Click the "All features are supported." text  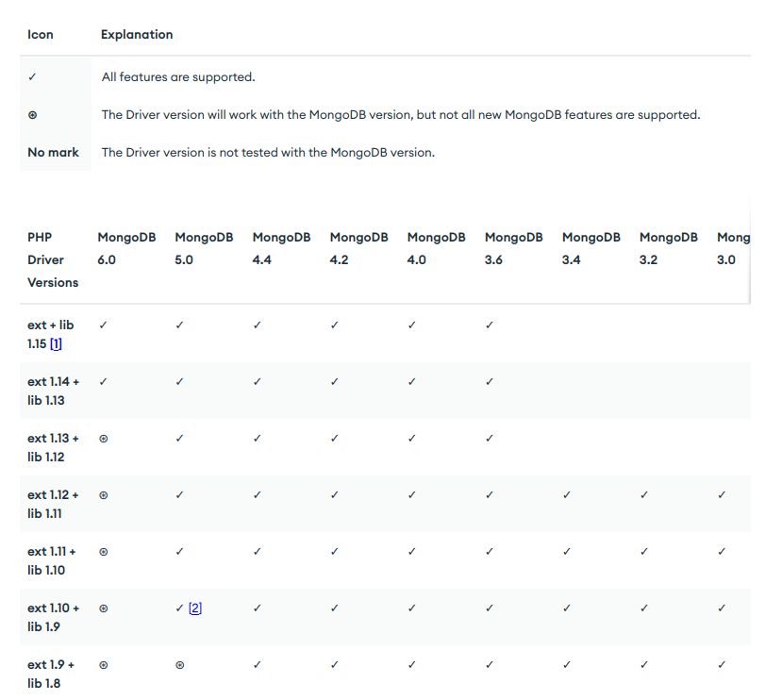click(178, 77)
